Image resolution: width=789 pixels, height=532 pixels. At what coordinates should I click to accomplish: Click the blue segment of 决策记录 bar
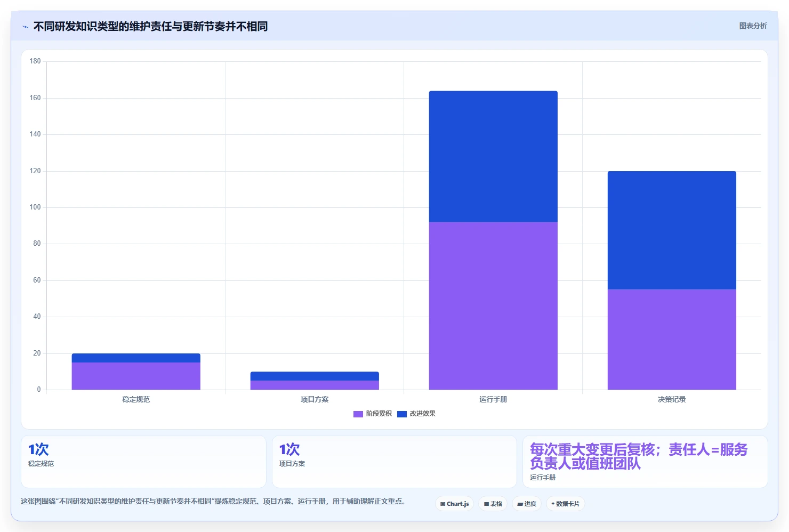672,230
